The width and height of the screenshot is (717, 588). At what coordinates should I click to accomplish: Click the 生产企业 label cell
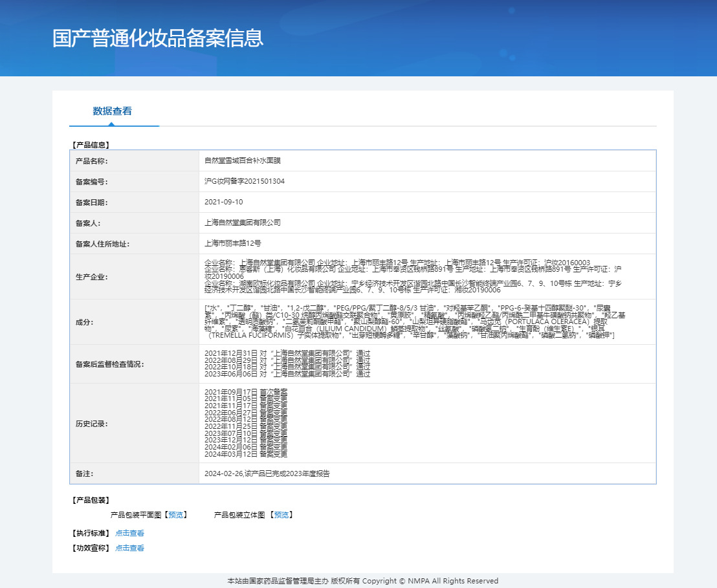(135, 277)
